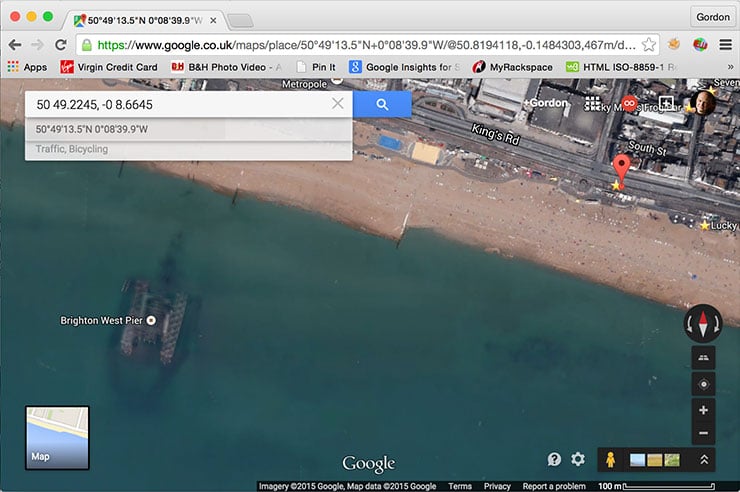
Task: Switch to Map view thumbnail
Action: [x=57, y=438]
